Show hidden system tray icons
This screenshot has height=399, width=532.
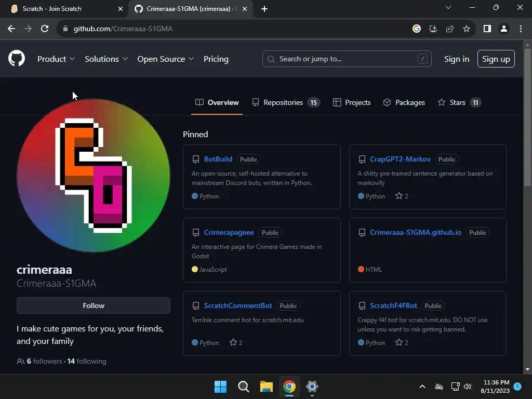click(x=422, y=387)
